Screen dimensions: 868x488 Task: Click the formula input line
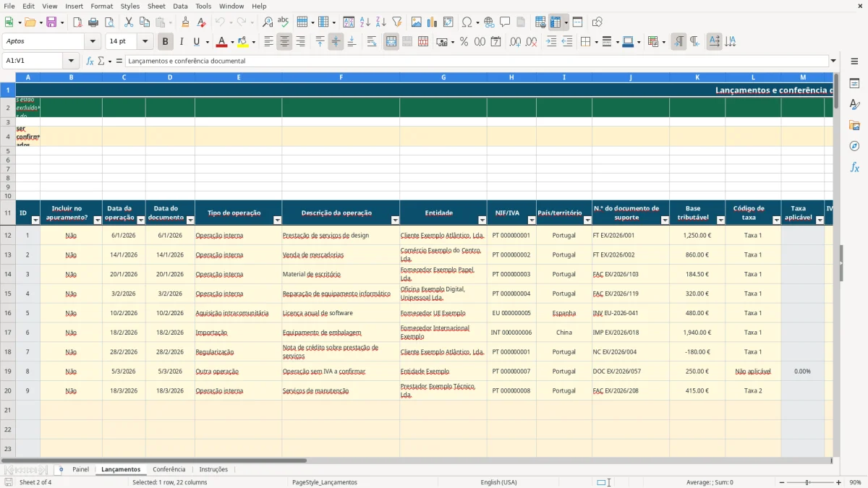coord(477,61)
